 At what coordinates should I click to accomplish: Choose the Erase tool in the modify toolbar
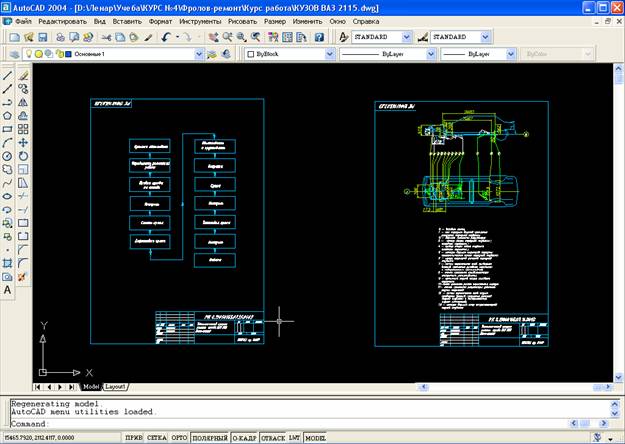(23, 75)
